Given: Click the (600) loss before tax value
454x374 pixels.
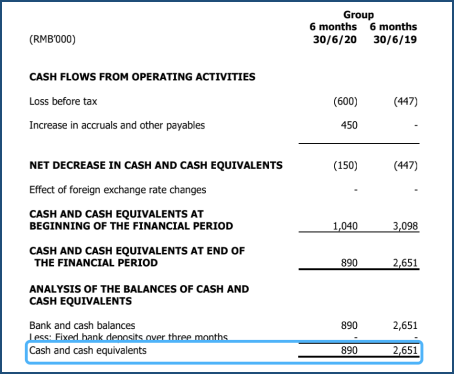Looking at the screenshot, I should coord(345,101).
